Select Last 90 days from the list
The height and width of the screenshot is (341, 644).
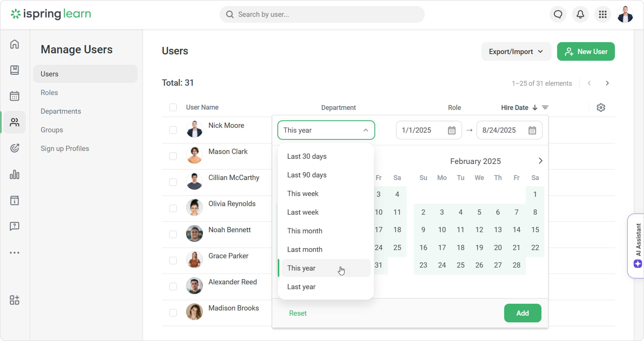point(307,175)
